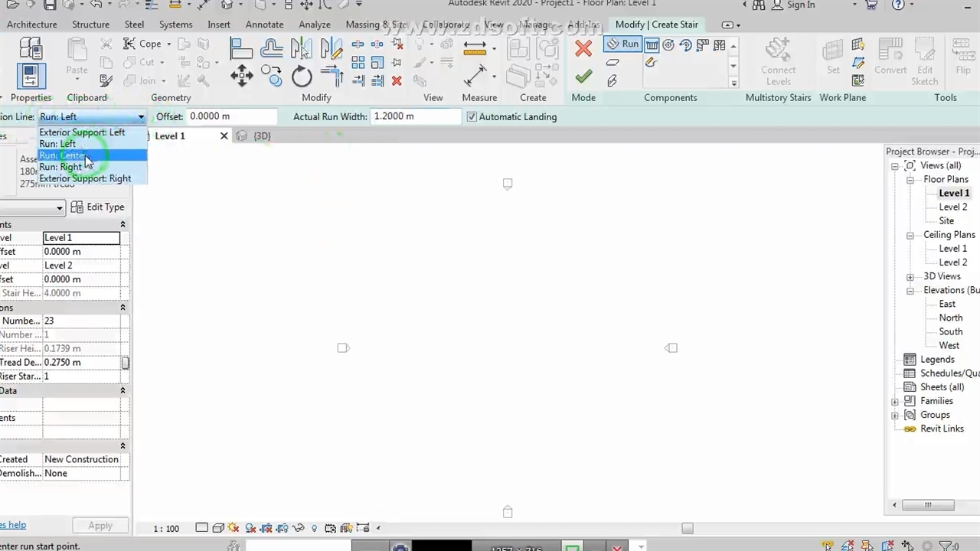Expand the Families node in Project Browser
The width and height of the screenshot is (980, 551).
point(895,402)
